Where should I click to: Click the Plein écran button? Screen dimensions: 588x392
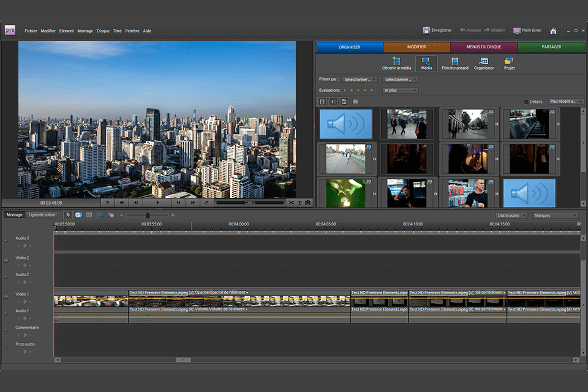click(x=527, y=30)
